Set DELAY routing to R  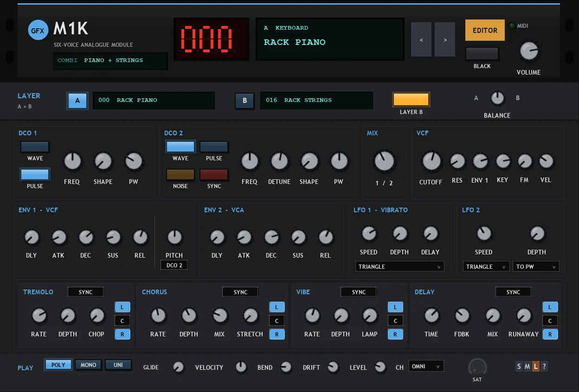click(550, 334)
